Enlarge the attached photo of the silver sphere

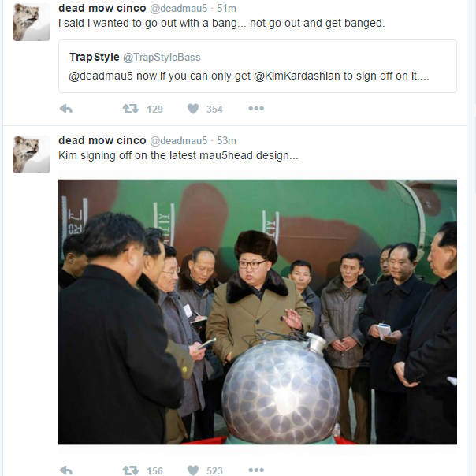tap(258, 312)
